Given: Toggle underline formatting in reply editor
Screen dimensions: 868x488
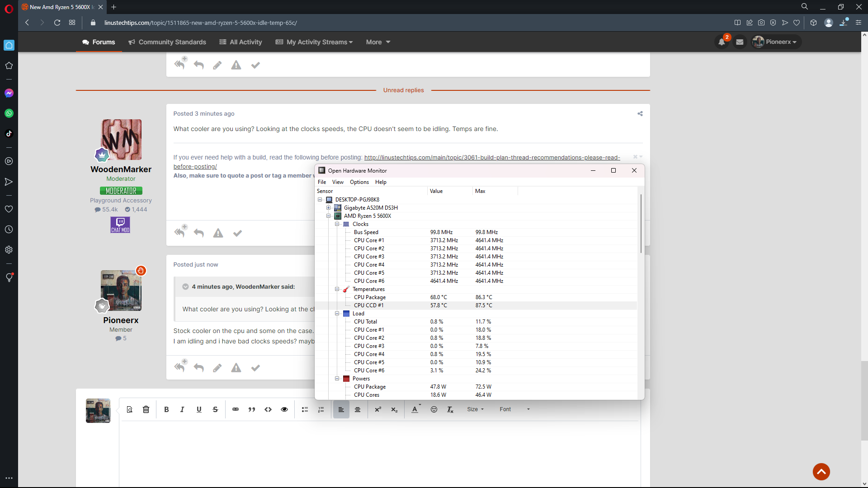Looking at the screenshot, I should 199,409.
